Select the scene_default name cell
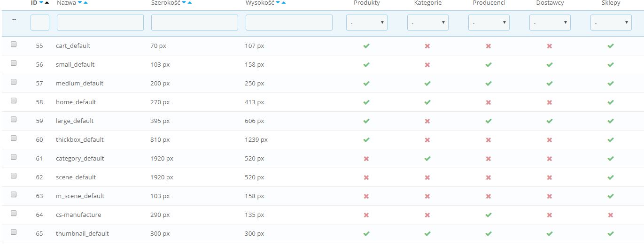 [76, 177]
